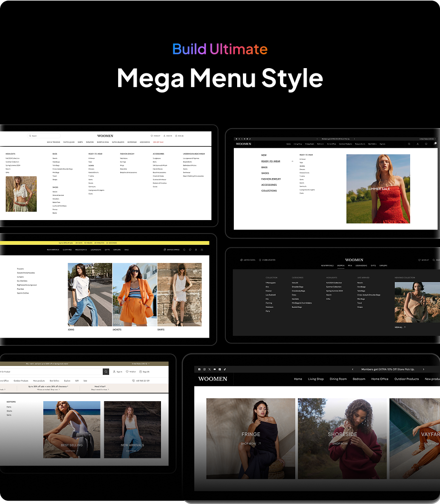
Task: Click the United States globe icon dark mockup
Action: (241, 260)
